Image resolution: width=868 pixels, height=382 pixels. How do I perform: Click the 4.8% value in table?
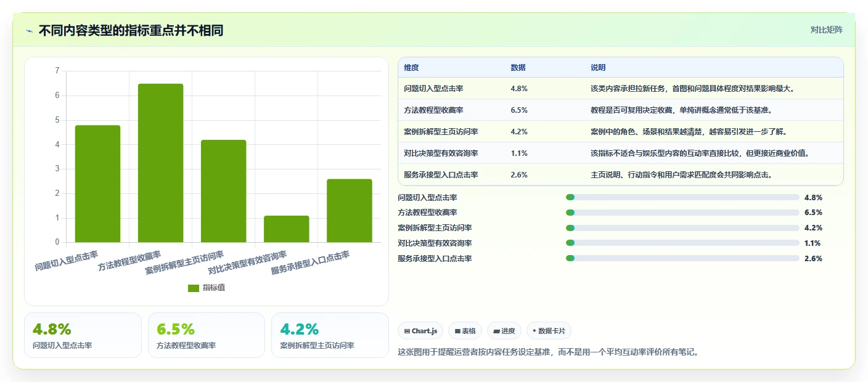click(x=519, y=89)
